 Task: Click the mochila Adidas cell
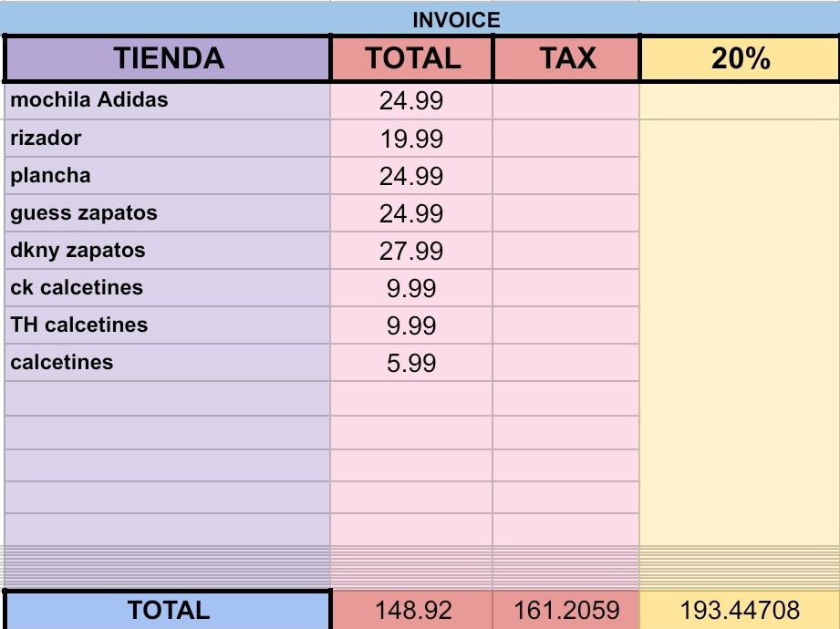168,100
